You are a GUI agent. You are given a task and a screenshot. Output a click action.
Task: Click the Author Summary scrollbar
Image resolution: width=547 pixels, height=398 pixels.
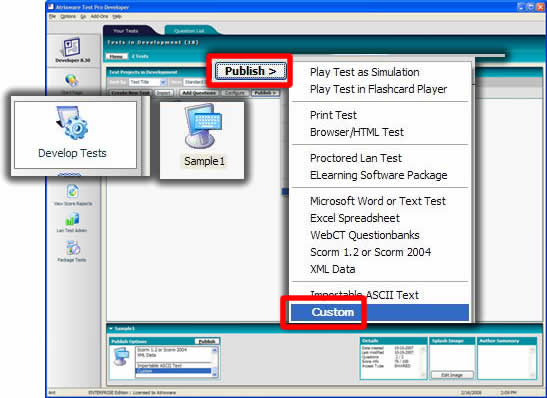(533, 361)
